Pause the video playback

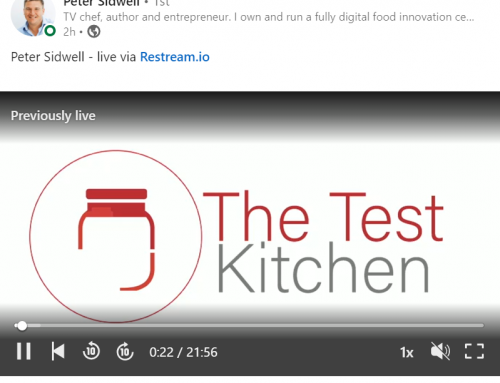tap(24, 352)
